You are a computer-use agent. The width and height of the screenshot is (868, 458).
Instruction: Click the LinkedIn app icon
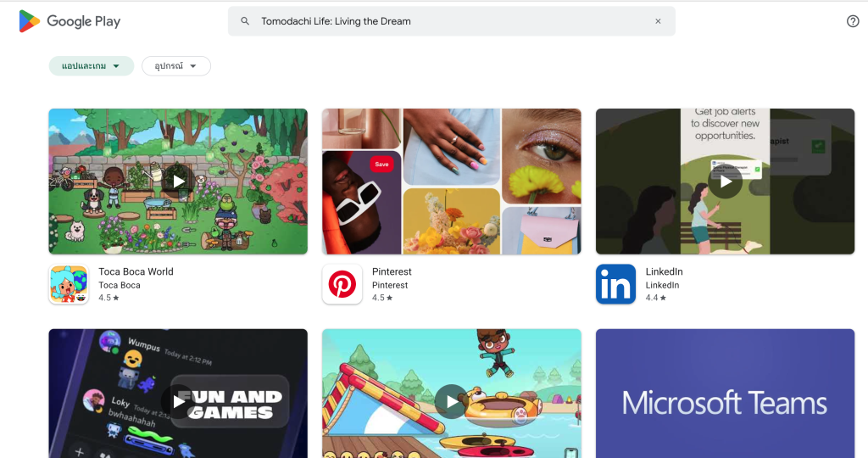[x=615, y=284]
